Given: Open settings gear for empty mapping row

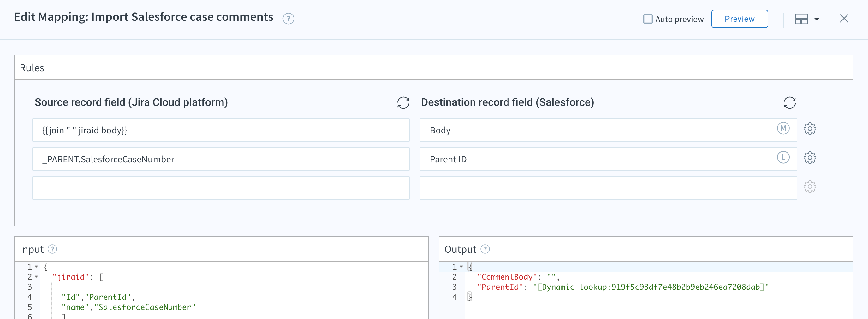Looking at the screenshot, I should click(x=810, y=186).
